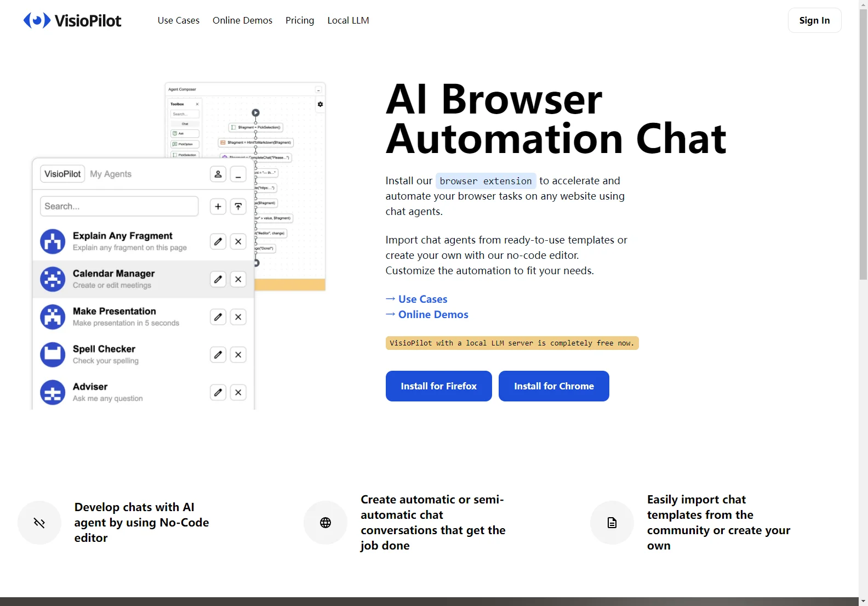The height and width of the screenshot is (606, 868).
Task: Edit the Spell Checker agent
Action: coord(218,355)
